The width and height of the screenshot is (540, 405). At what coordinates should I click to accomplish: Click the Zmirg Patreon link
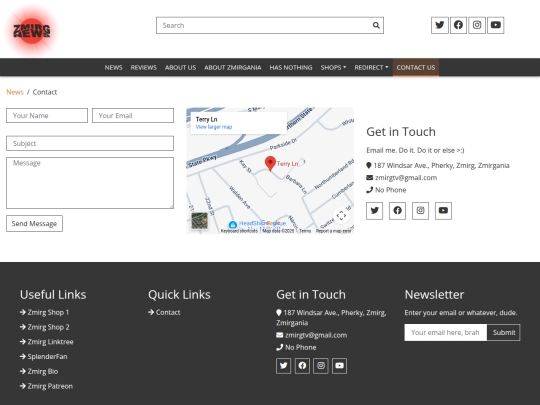click(46, 386)
